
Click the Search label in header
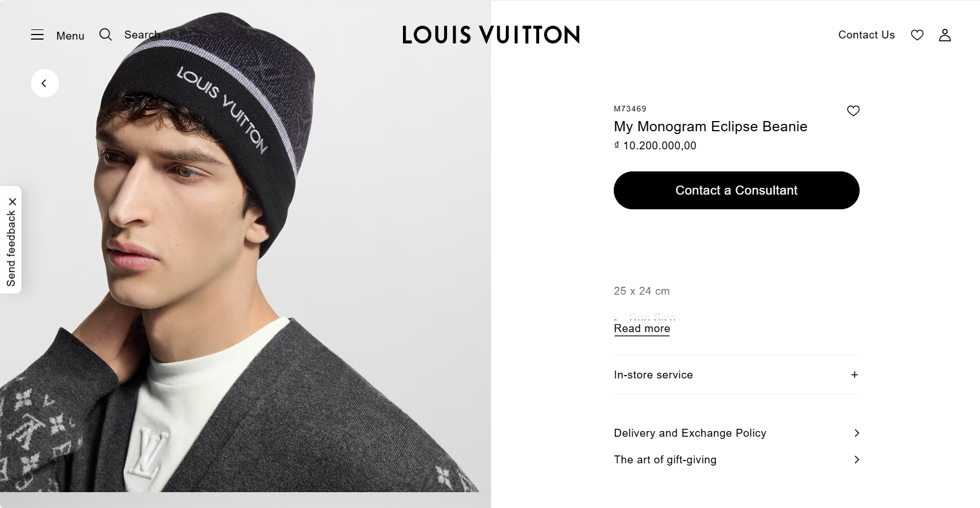[142, 35]
